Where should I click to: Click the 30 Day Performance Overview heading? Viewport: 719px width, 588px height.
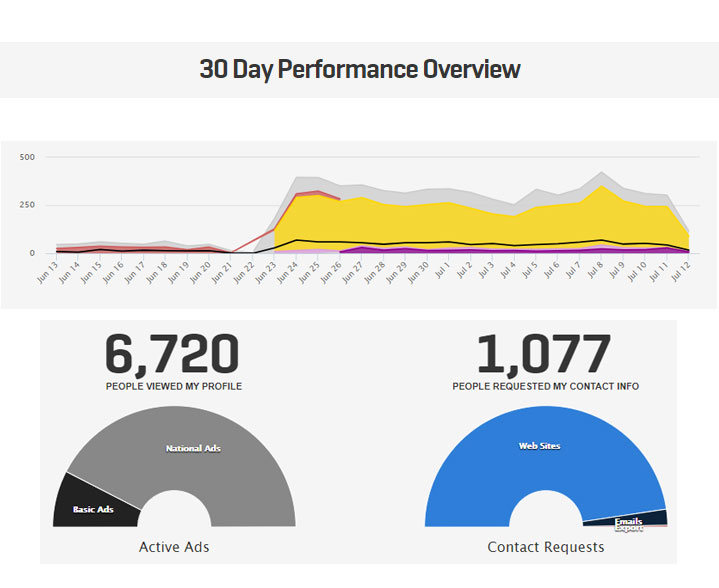[359, 69]
